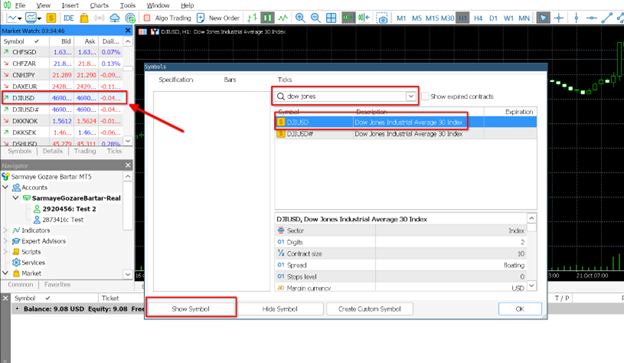Open the profiles dropdown arrow
Screen dimensions: 624x363
(39, 18)
